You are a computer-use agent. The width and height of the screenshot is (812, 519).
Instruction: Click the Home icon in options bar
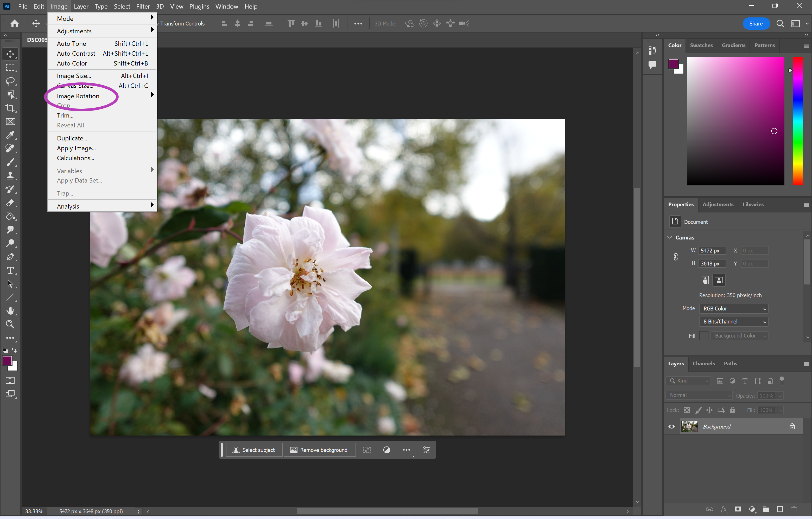coord(15,23)
